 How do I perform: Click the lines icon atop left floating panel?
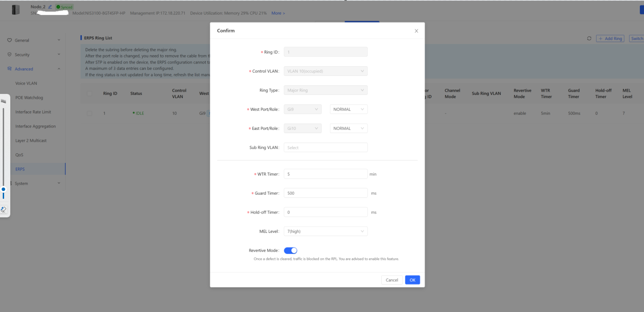(3, 101)
